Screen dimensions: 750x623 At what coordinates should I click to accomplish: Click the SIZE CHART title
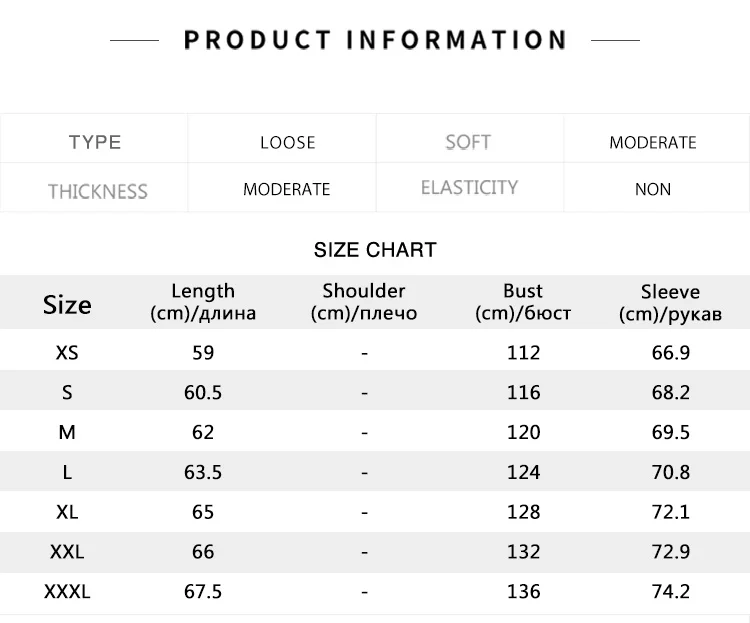[375, 250]
